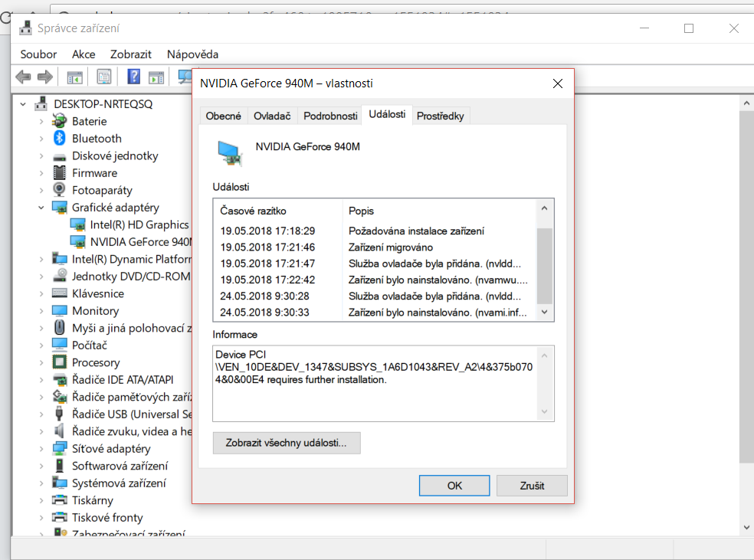Expand the Klávesnice node chevron
The image size is (754, 560).
point(41,293)
